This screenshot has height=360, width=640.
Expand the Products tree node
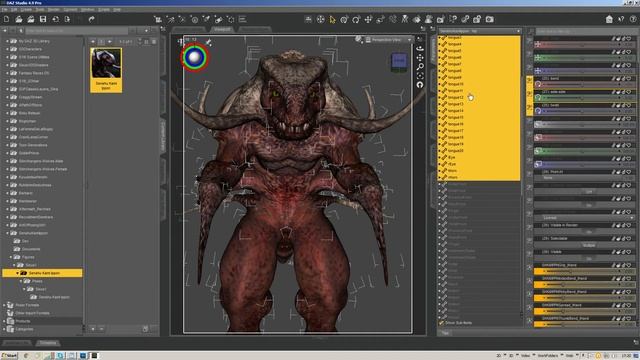[4, 321]
